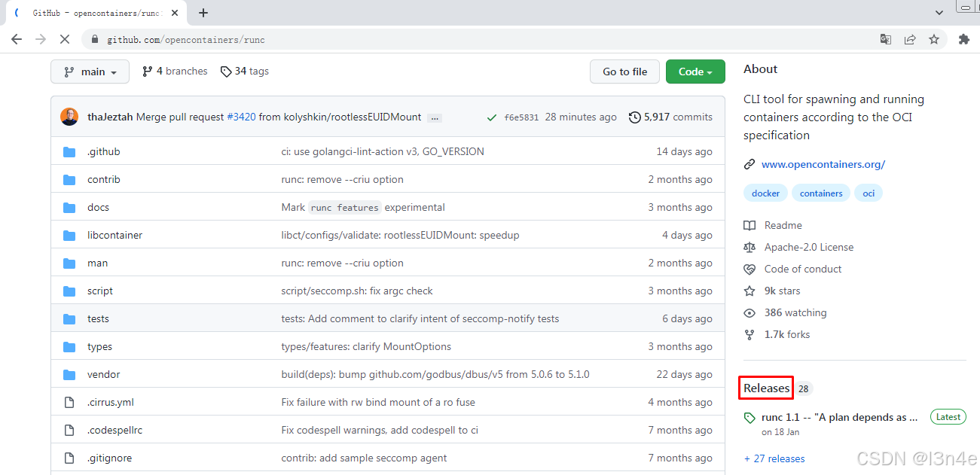The image size is (980, 475).
Task: Bookmark this page with the star icon
Action: click(x=934, y=39)
